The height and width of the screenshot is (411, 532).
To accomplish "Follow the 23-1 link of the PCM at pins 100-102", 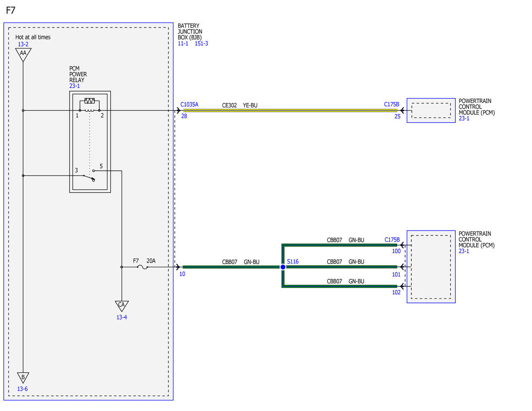I will (x=464, y=251).
